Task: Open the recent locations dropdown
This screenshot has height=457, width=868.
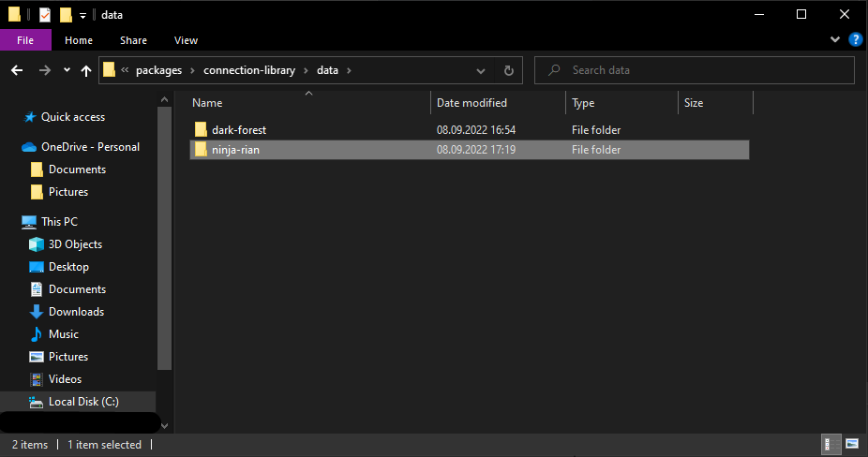Action: (x=67, y=70)
